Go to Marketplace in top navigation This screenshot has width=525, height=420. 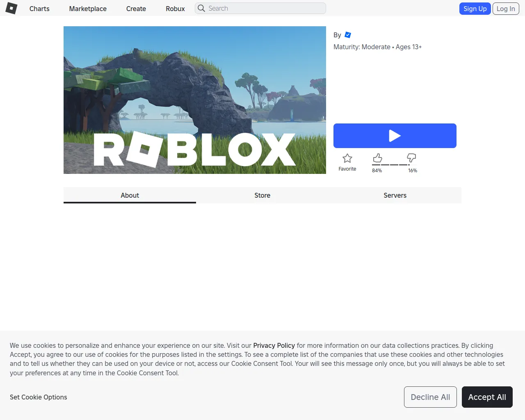click(88, 9)
